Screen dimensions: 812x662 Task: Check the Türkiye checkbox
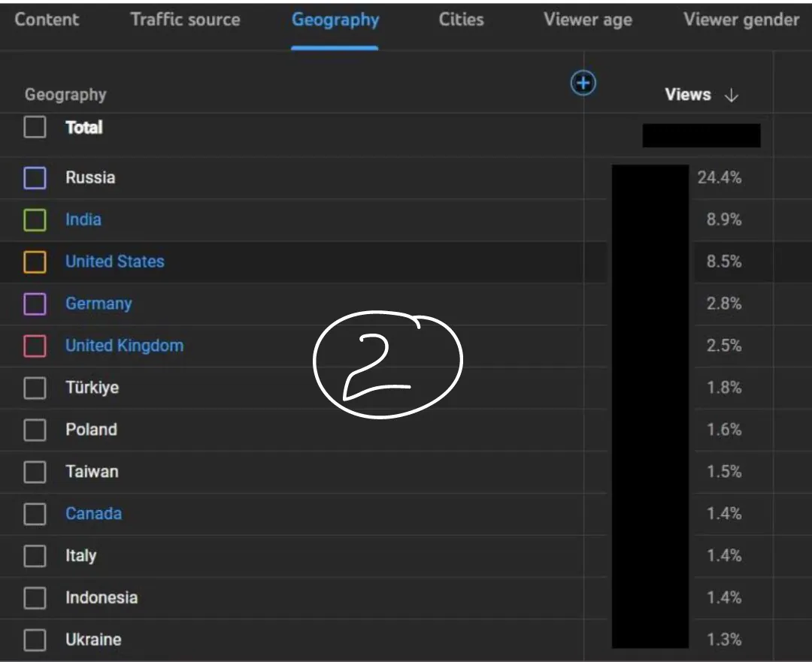[x=35, y=388]
